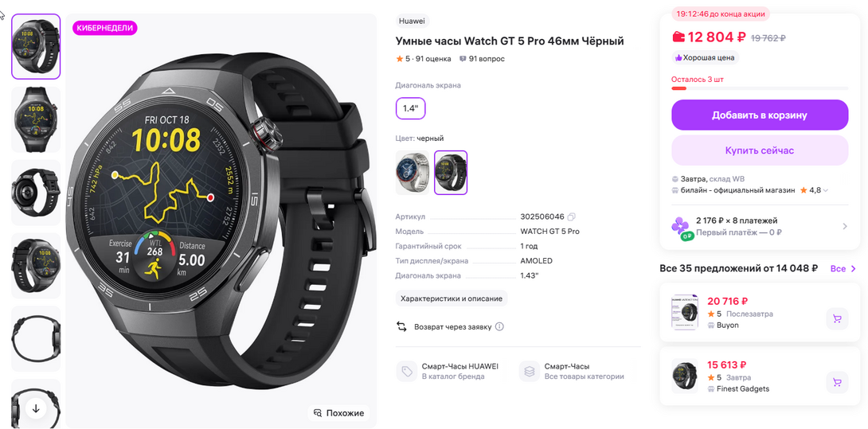Add Buyon offer to cart
Screen dimensions: 868x429
(x=837, y=319)
